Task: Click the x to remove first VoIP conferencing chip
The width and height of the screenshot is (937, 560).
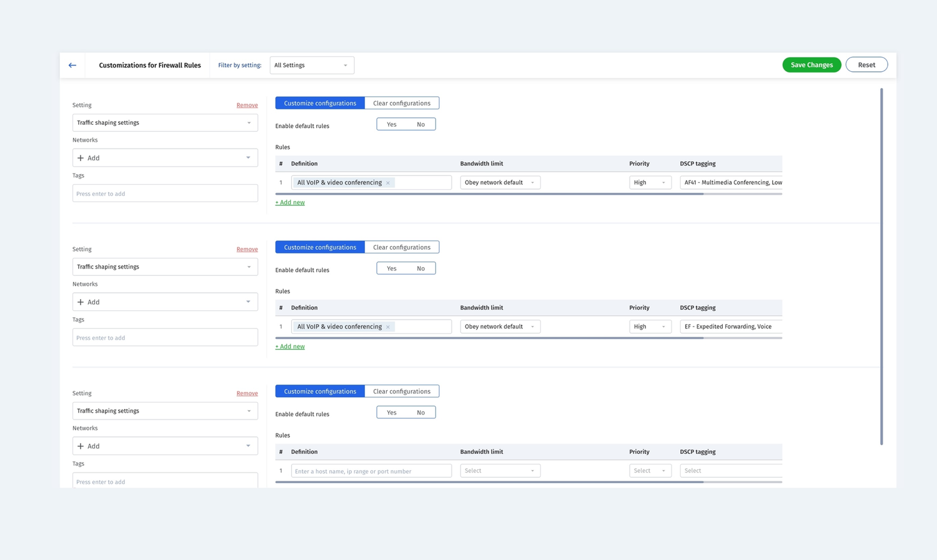Action: click(x=388, y=182)
